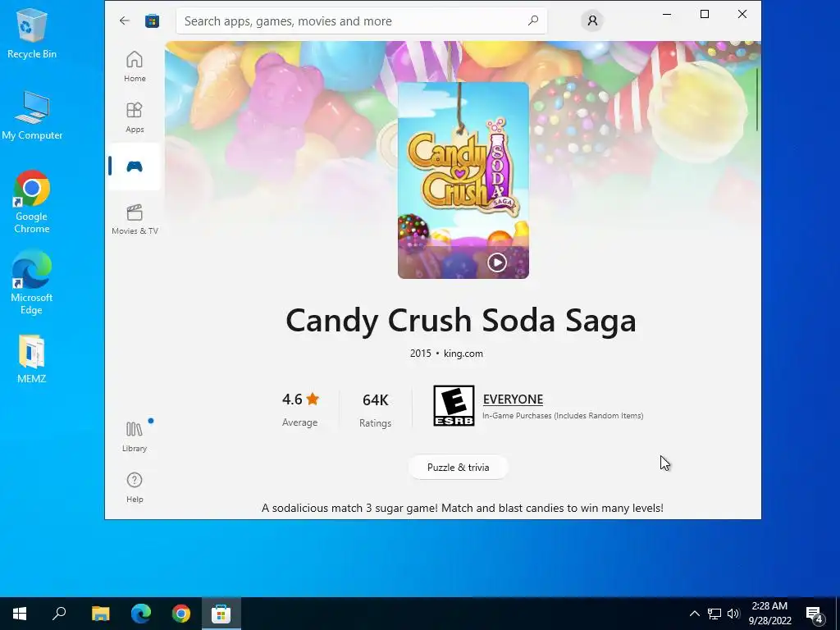Open Movies & TV section

[135, 219]
